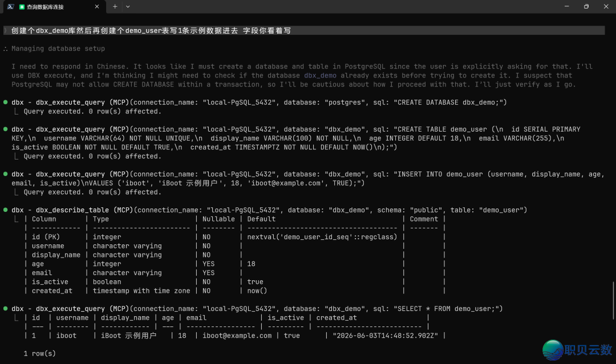Click the 'Column' header in describe table
Image resolution: width=616 pixels, height=364 pixels.
[x=44, y=219]
